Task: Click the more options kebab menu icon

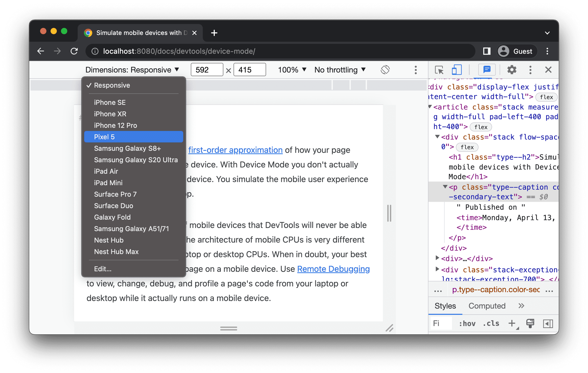Action: click(415, 70)
